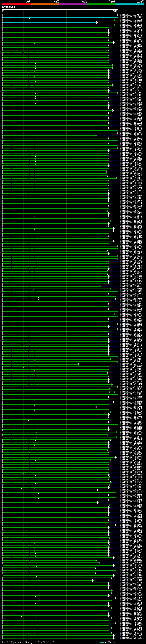
Task: Select label UniRef100_Q1RU52
Action: click(x=131, y=72)
